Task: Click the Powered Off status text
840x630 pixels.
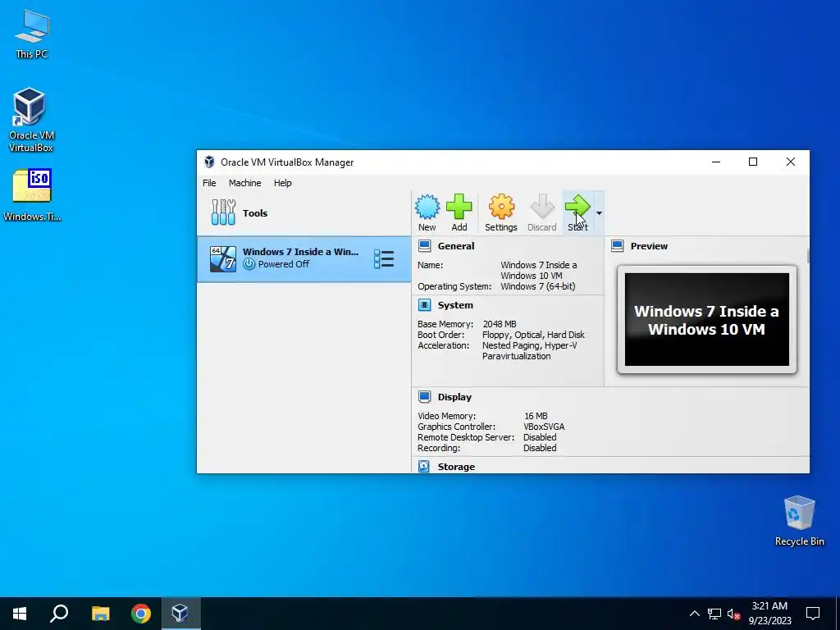Action: coord(283,264)
